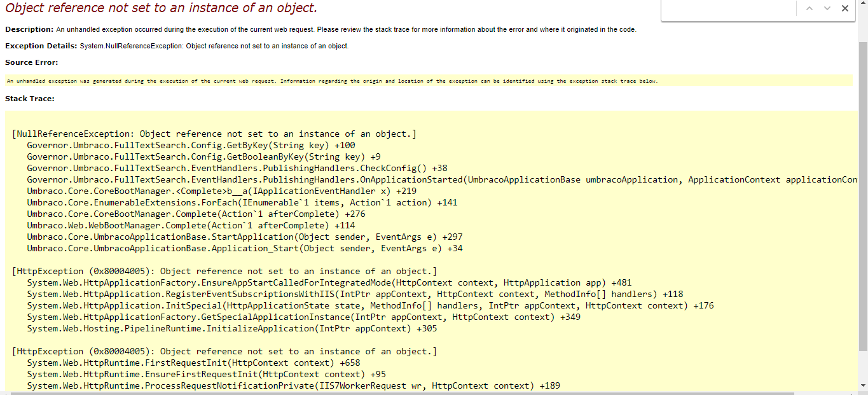Image resolution: width=868 pixels, height=395 pixels.
Task: Click the "HttpRuntime.EnsureFirstRequestInit" +95 line
Action: pyautogui.click(x=206, y=374)
